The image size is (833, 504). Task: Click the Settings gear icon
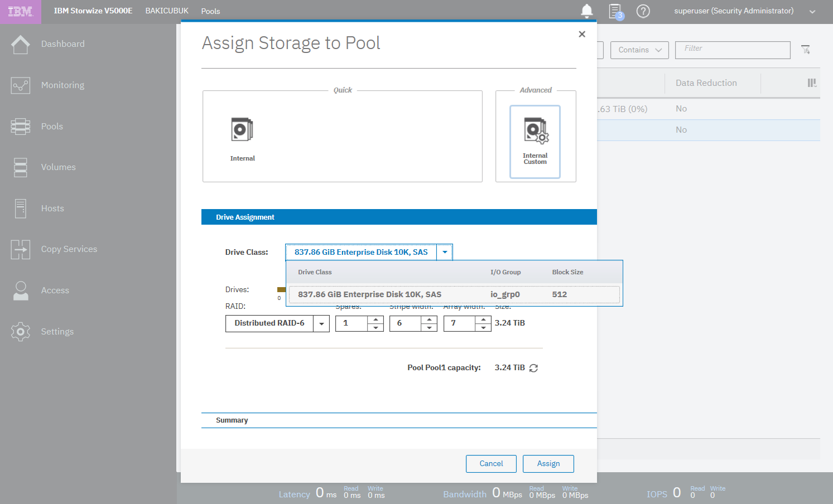20,332
